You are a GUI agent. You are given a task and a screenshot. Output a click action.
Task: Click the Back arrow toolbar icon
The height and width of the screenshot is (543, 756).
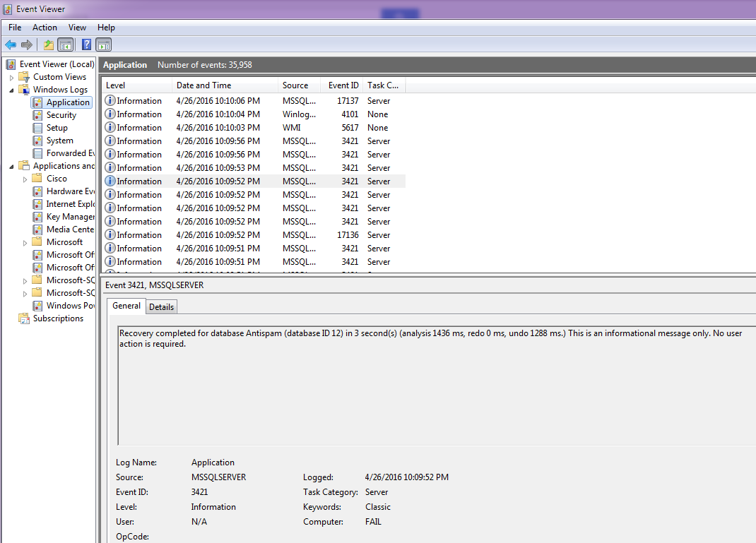[11, 45]
